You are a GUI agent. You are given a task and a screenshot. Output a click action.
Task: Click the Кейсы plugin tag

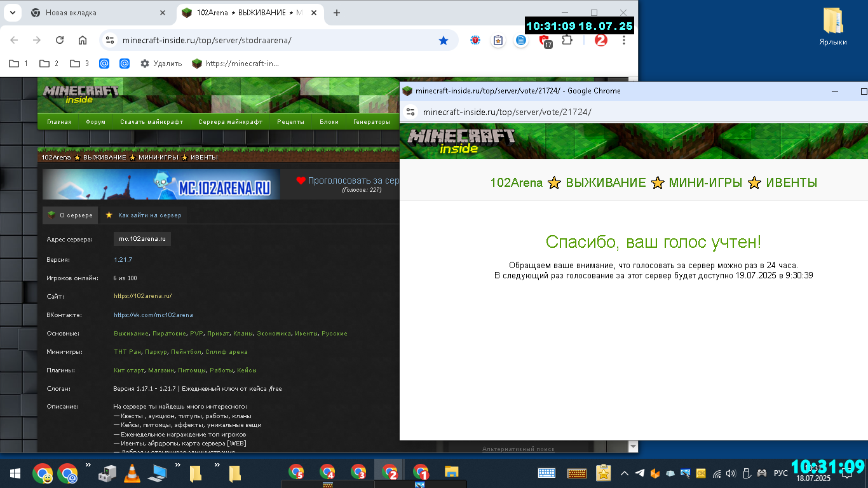click(247, 370)
